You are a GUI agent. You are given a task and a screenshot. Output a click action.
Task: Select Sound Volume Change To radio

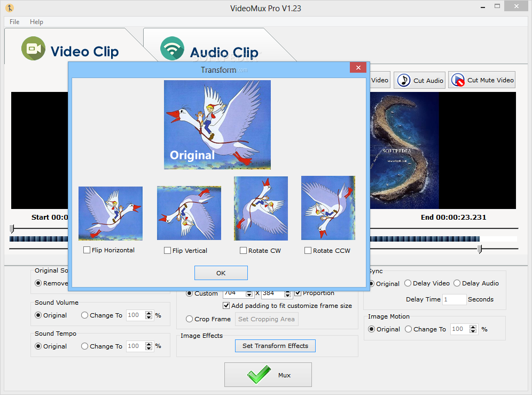click(x=84, y=315)
